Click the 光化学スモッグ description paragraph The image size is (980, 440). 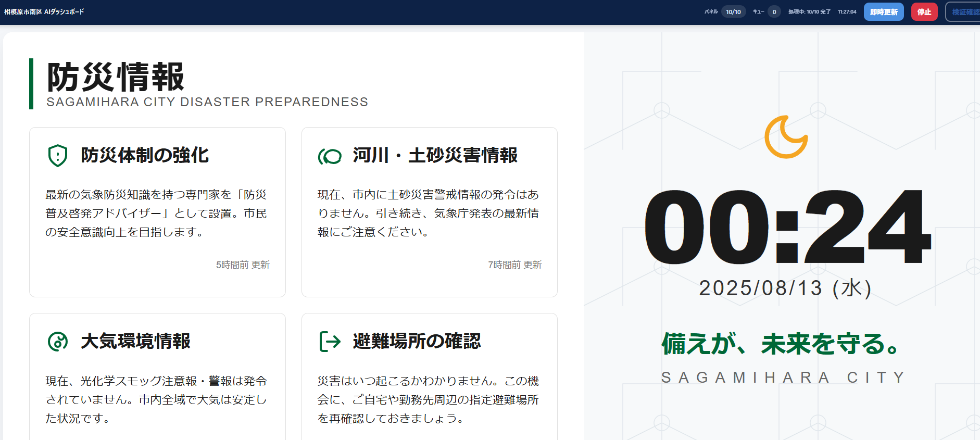[x=156, y=400]
